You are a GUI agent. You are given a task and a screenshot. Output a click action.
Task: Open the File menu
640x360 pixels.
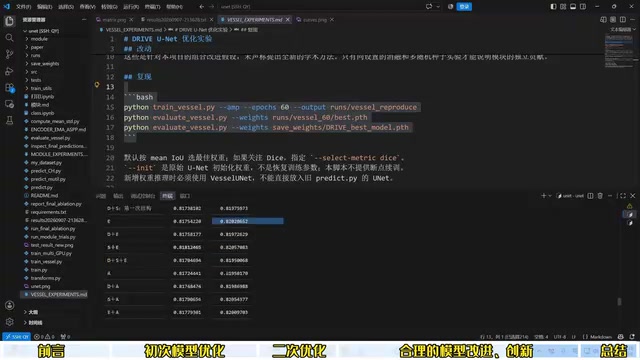click(x=23, y=7)
